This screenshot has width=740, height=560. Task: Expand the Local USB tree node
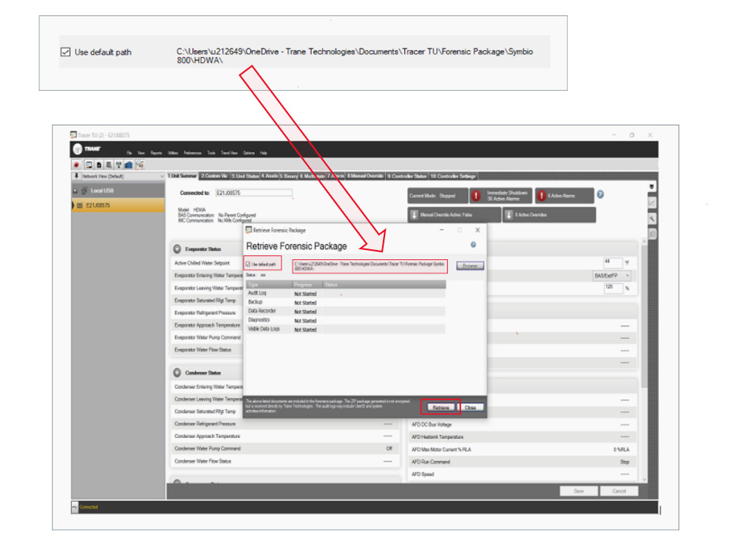(x=75, y=191)
